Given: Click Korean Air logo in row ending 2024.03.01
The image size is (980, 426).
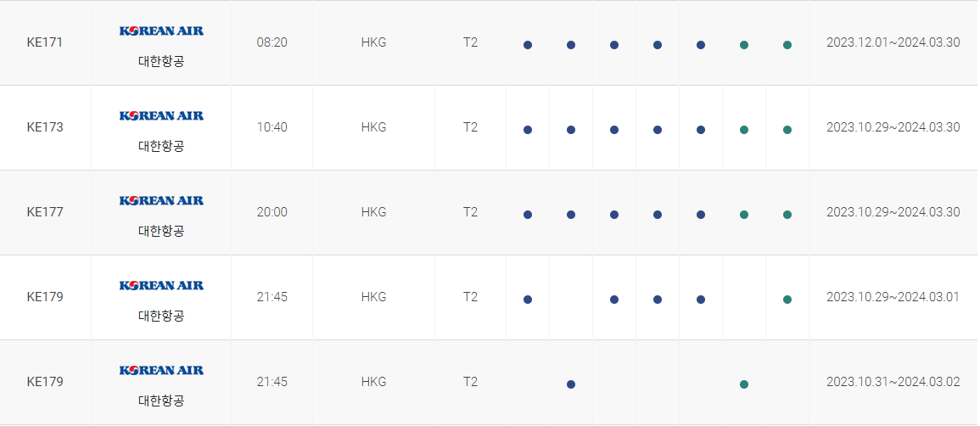Looking at the screenshot, I should click(x=161, y=285).
